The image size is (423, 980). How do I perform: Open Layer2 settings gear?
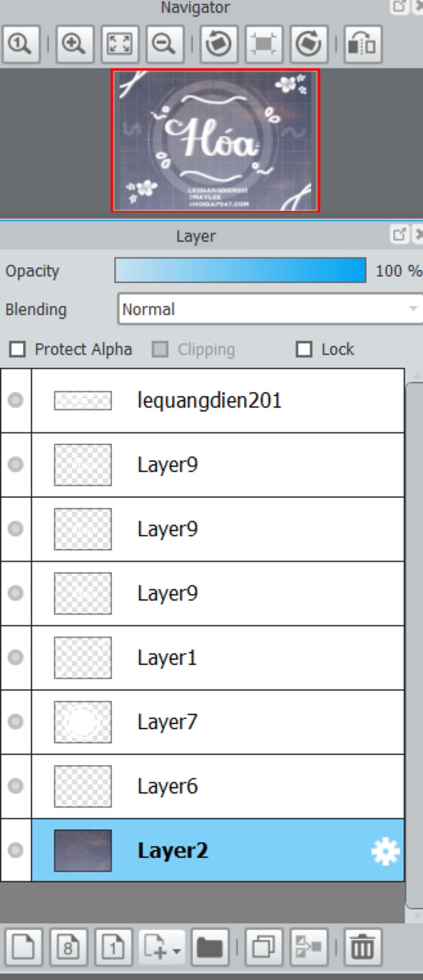[x=385, y=851]
